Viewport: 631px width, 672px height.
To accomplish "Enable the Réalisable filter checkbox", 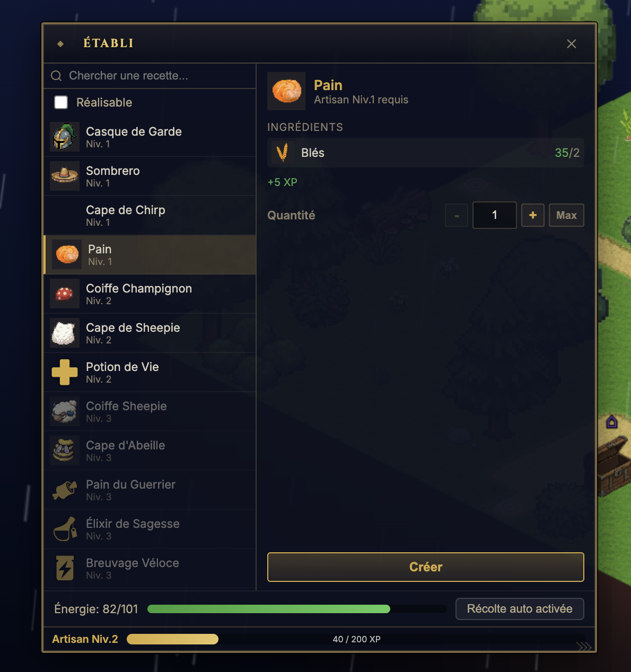I will coord(61,102).
